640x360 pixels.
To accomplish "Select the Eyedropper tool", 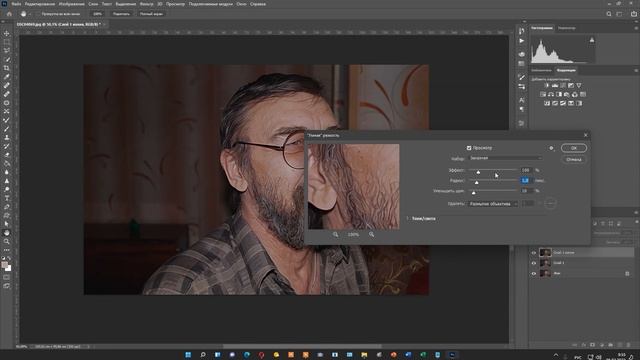I will [x=7, y=77].
